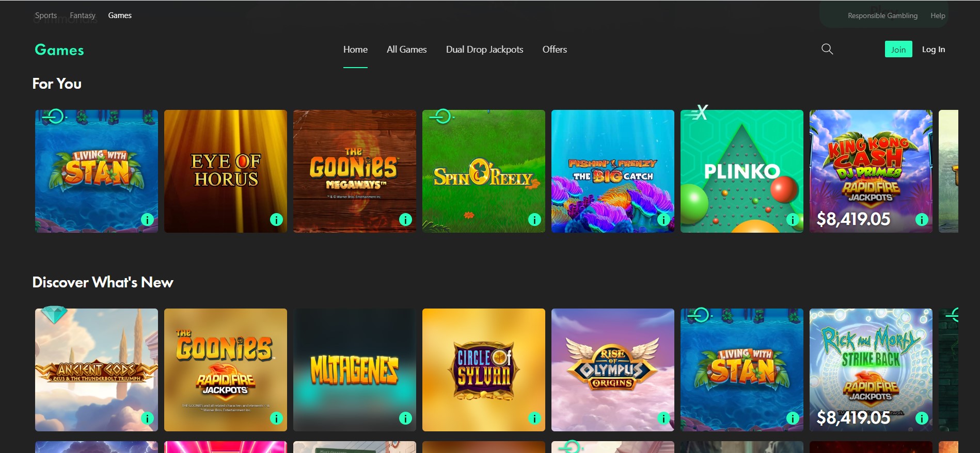Show info for Living with Stan in For You
The width and height of the screenshot is (980, 453).
(x=147, y=220)
